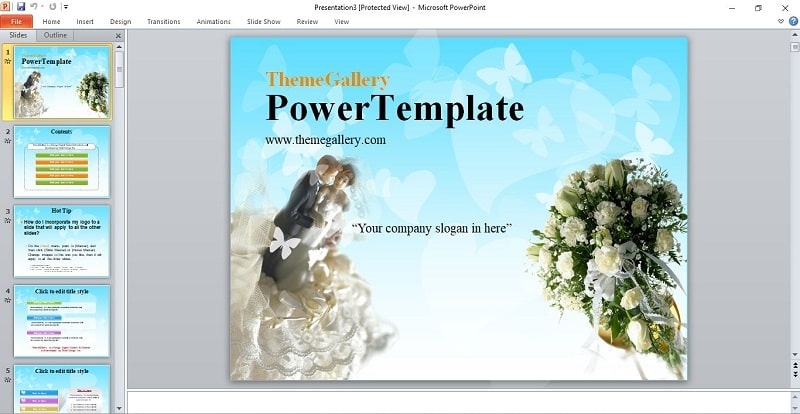800x414 pixels.
Task: Open the Review ribbon tab
Action: [x=307, y=21]
